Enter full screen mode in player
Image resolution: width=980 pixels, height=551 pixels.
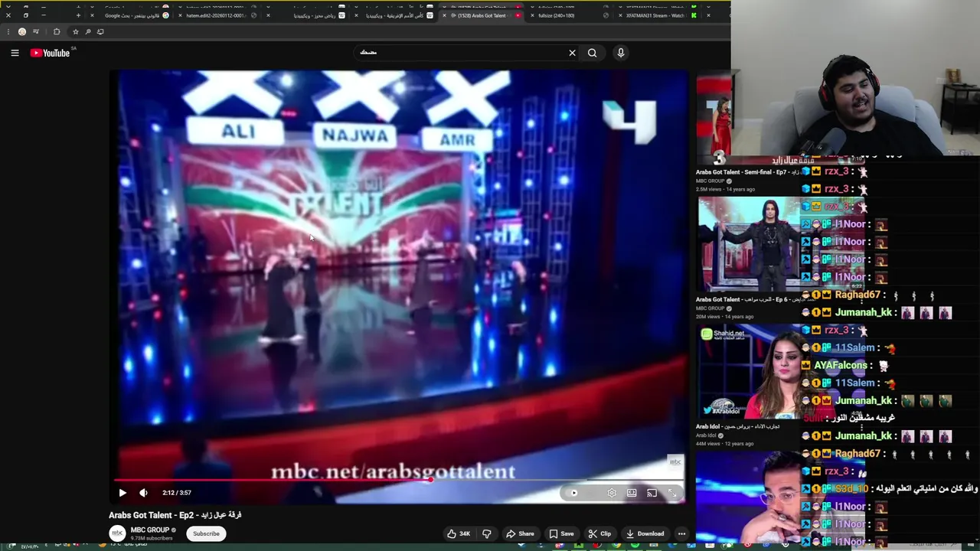672,493
